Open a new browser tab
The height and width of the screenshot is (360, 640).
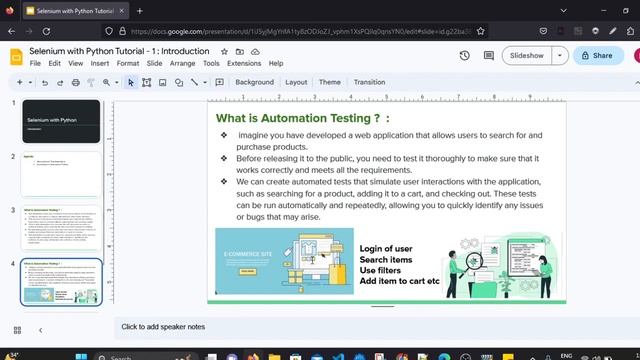click(x=140, y=11)
